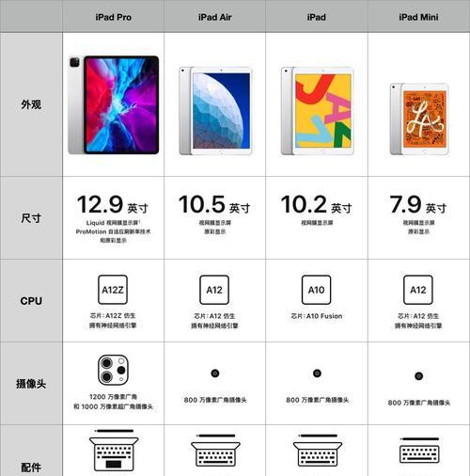Image resolution: width=470 pixels, height=476 pixels.
Task: Click the iPad Mini camera dot icon
Action: point(418,375)
